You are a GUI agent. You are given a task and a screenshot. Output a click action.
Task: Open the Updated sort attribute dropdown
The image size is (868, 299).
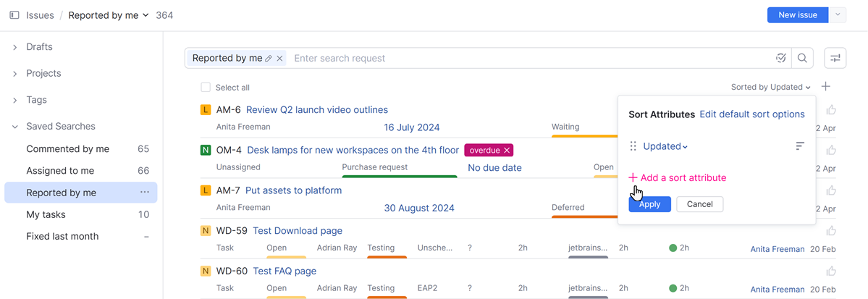pos(665,146)
